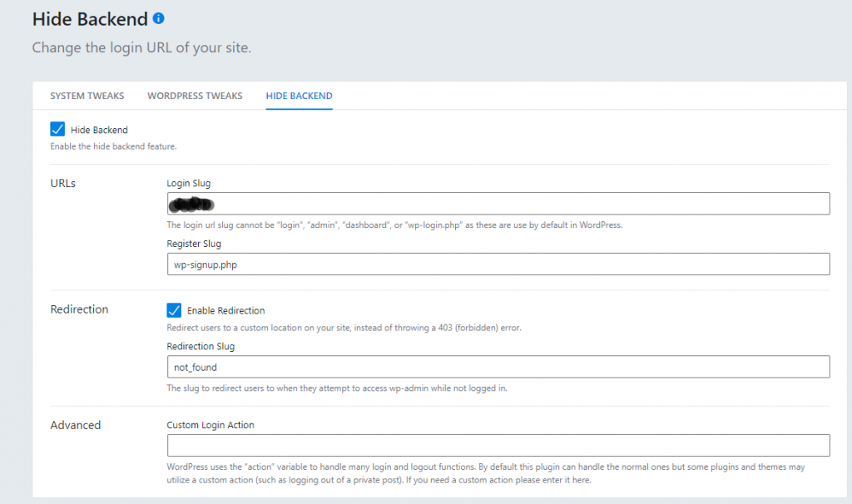Disable the Hide Backend checkbox
Screen dimensions: 852x504
click(x=57, y=129)
